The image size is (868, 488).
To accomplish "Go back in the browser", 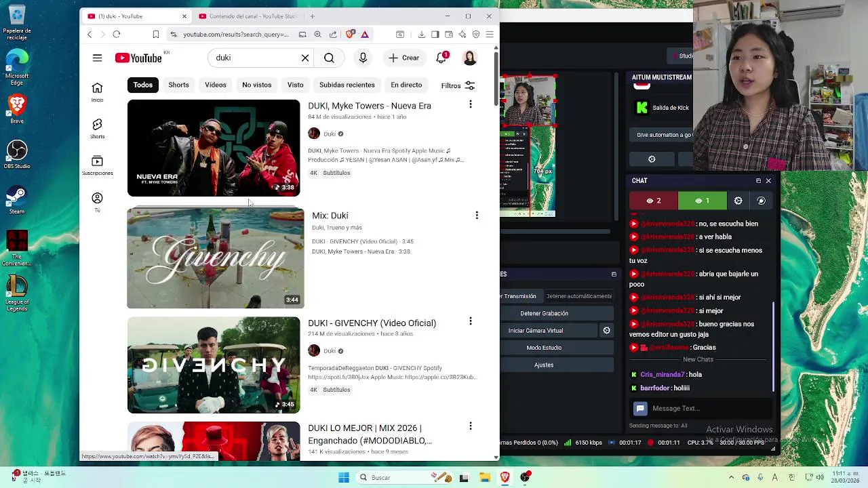I will tap(90, 35).
